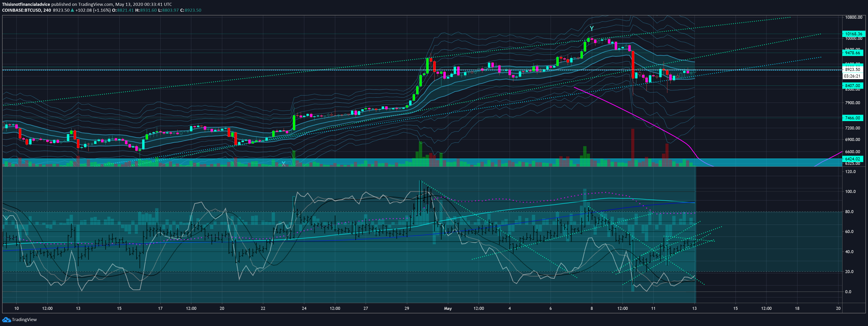Click the 6424.02 price level tag
The width and height of the screenshot is (868, 326).
pyautogui.click(x=853, y=159)
